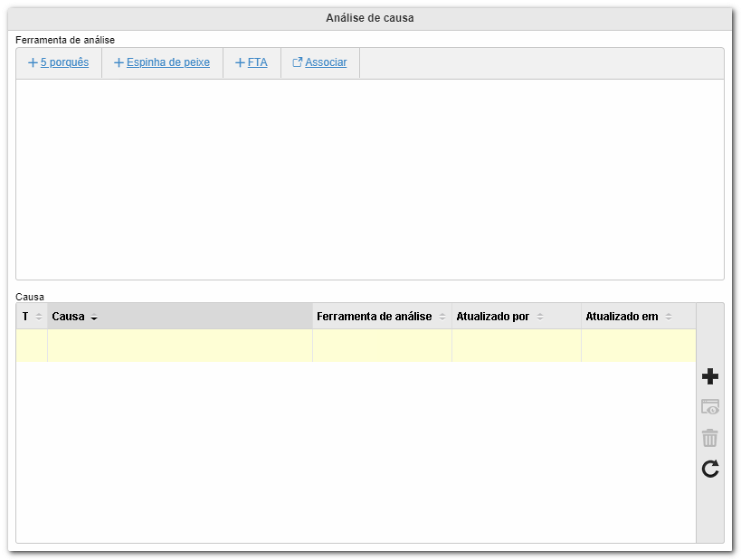This screenshot has height=560, width=741.
Task: Sort by Atualizado em column
Action: coord(639,317)
